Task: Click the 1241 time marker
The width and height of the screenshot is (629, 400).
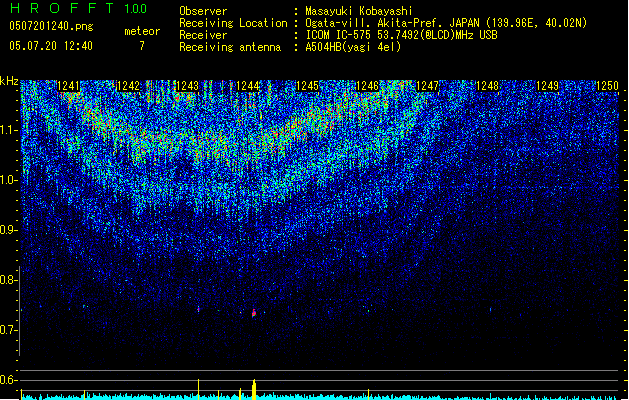Action: (69, 86)
